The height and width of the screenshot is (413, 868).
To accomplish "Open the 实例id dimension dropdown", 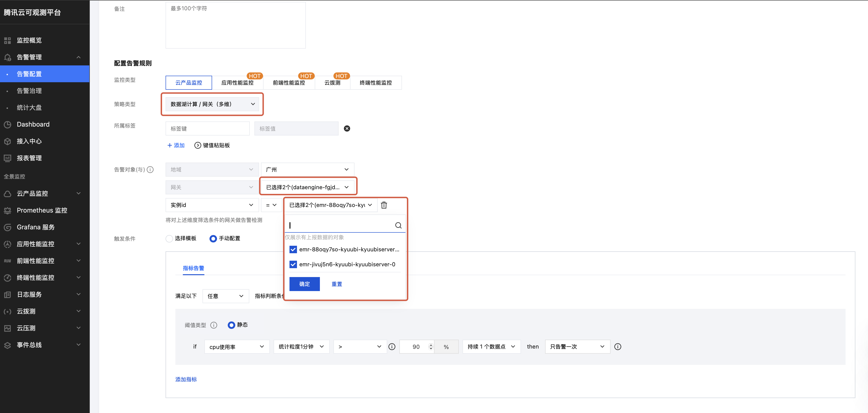I will pos(212,205).
